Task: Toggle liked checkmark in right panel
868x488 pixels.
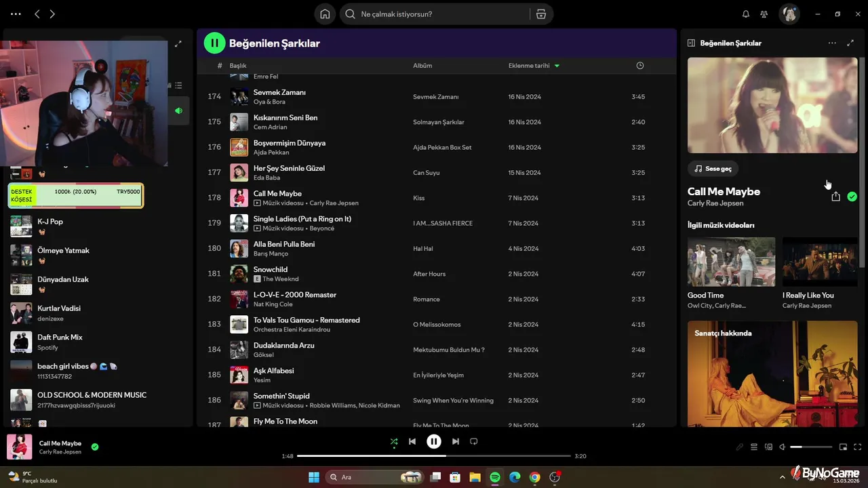Action: 852,197
